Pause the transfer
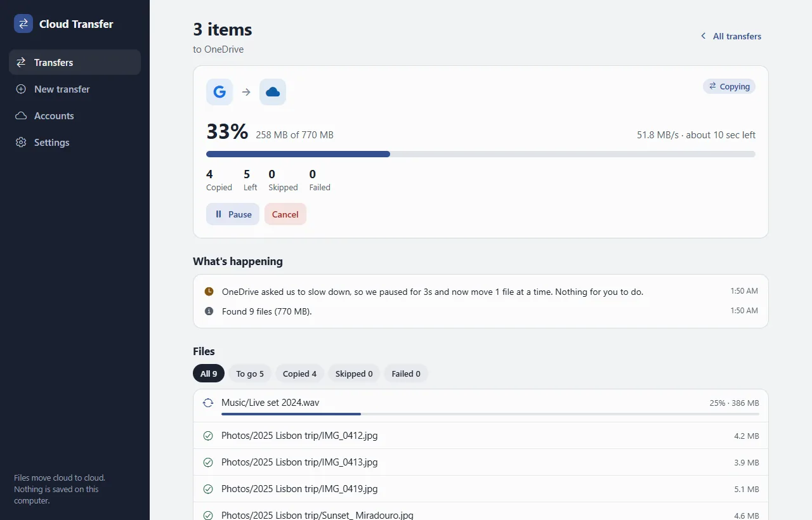This screenshot has width=812, height=520. tap(233, 214)
